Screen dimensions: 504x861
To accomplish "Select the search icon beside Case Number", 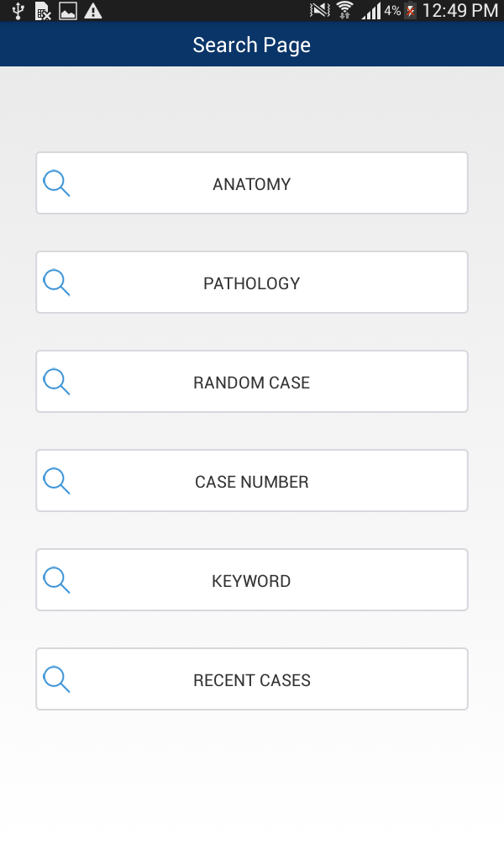I will pyautogui.click(x=56, y=481).
